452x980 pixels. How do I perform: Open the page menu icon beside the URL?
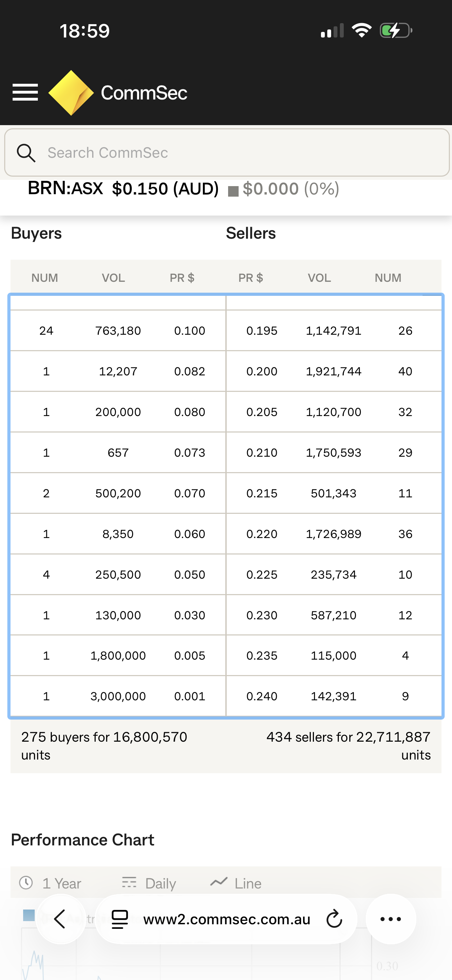[119, 919]
